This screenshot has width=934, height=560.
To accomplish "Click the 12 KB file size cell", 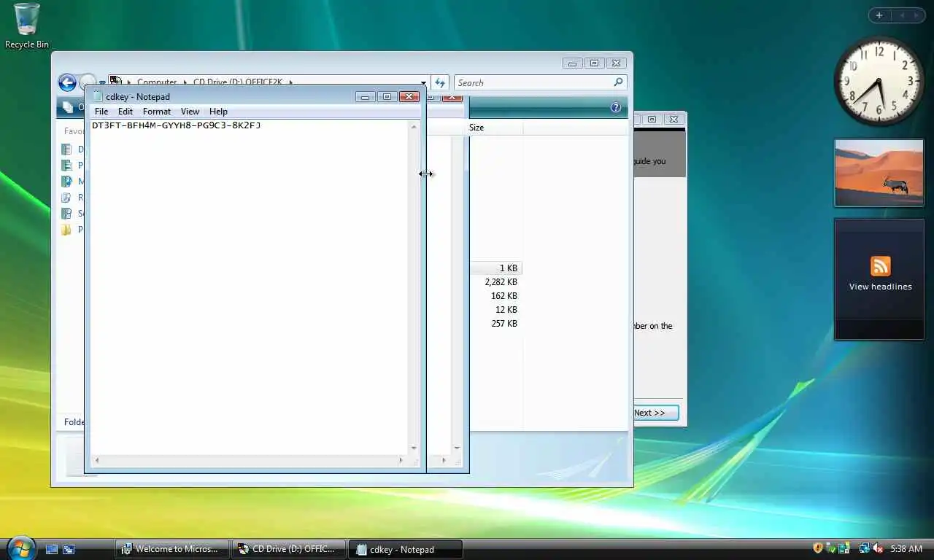I will 506,310.
